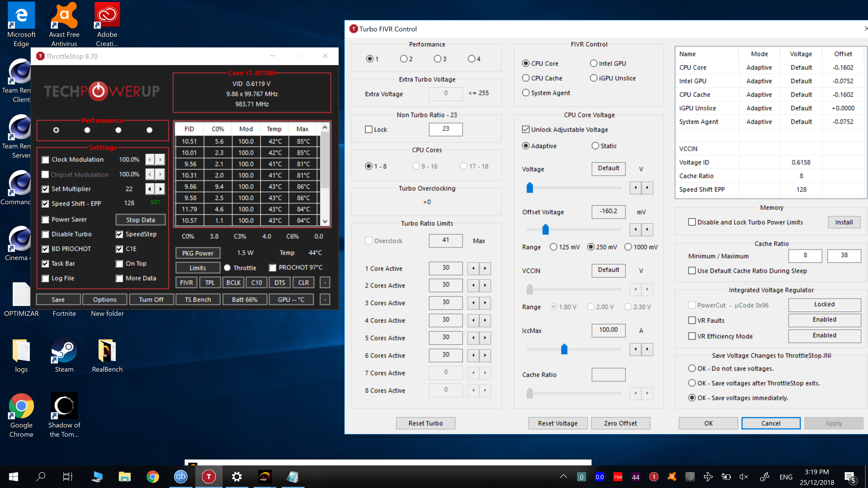This screenshot has width=868, height=488.
Task: Check Disable and Lock Turbo Power Limits
Action: coord(692,222)
